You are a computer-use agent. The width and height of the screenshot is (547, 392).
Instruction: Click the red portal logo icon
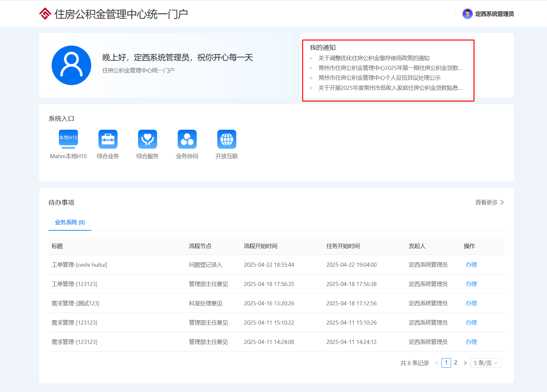tap(45, 14)
